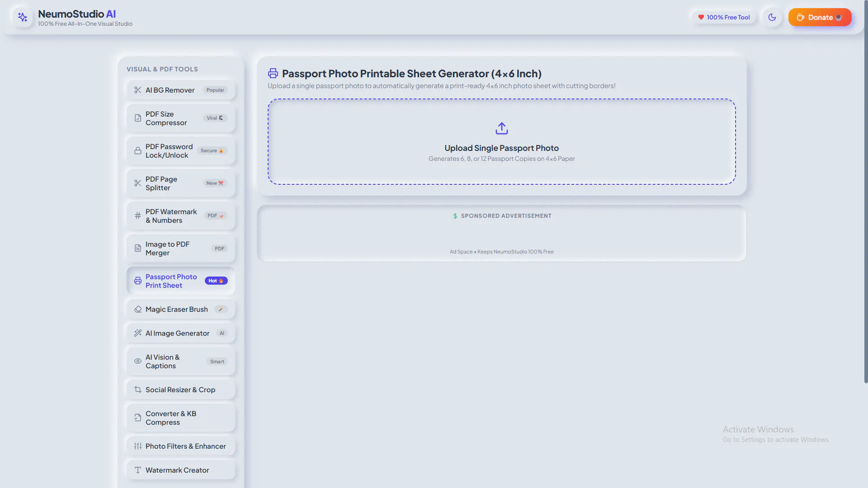Click the dollar icon in Sponsored Advertisement
868x488 pixels.
click(455, 216)
